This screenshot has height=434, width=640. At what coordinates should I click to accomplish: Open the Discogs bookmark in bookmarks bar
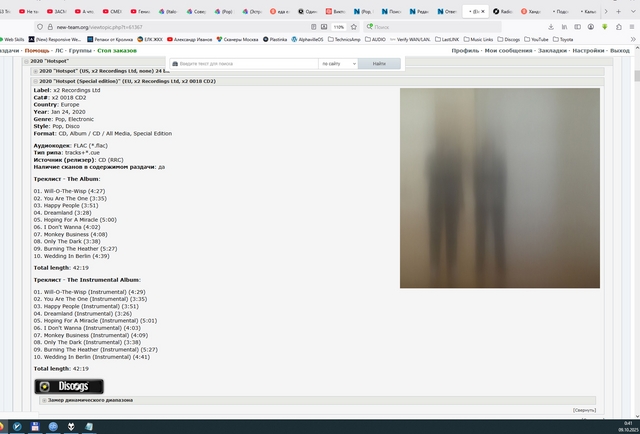pos(510,39)
